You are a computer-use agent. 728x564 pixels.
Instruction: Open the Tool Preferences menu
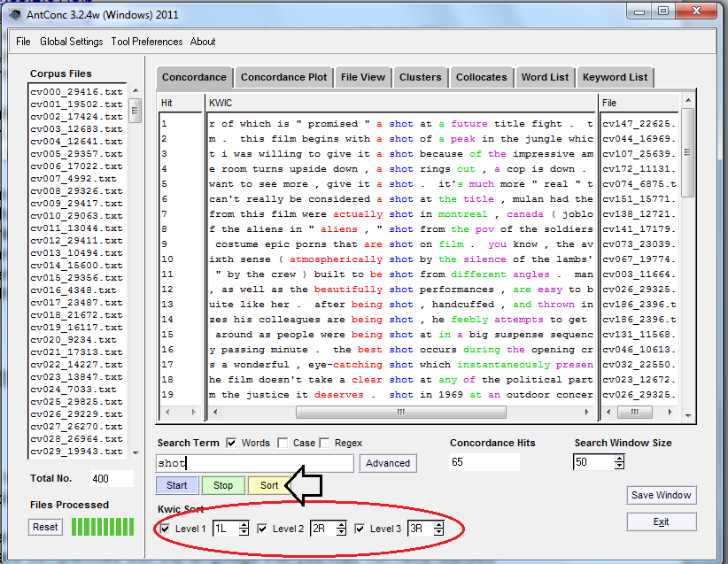[x=147, y=42]
